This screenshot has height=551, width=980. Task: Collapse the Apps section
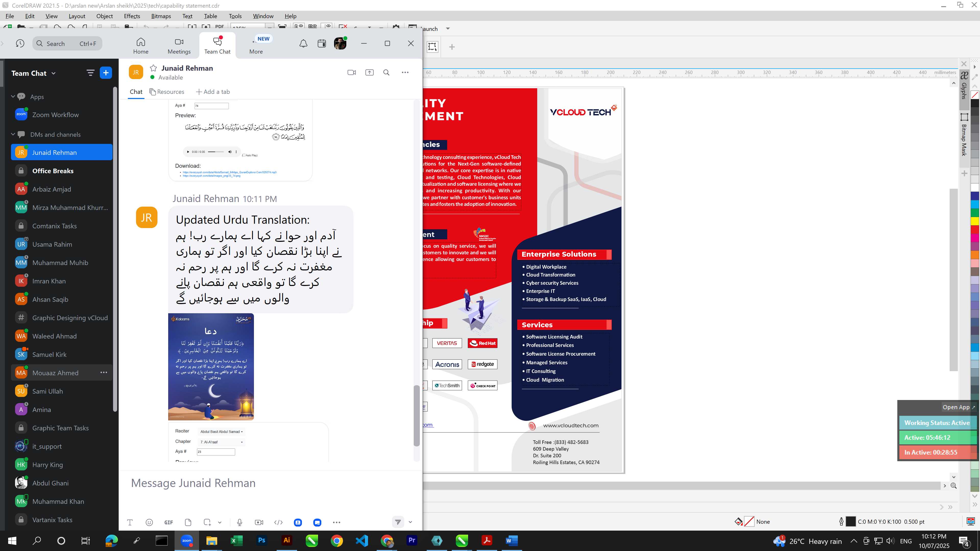tap(13, 96)
